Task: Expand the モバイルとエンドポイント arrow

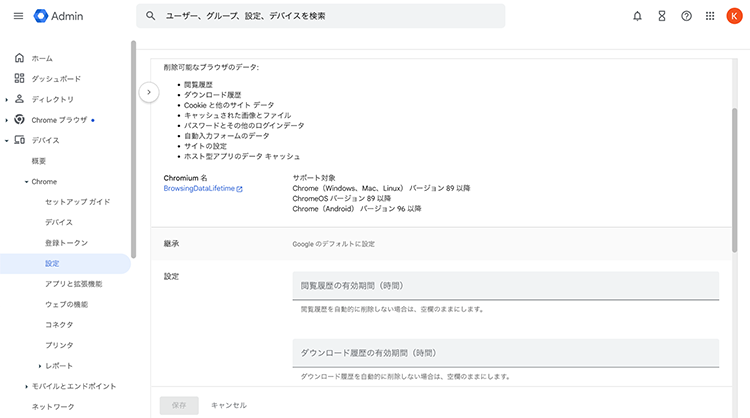Action: click(26, 386)
